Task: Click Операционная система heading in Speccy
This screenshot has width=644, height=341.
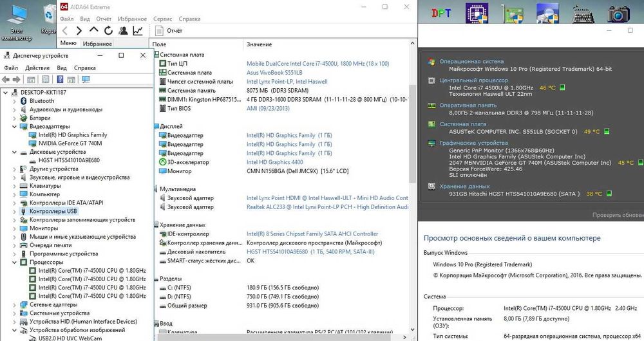Action: (x=471, y=62)
